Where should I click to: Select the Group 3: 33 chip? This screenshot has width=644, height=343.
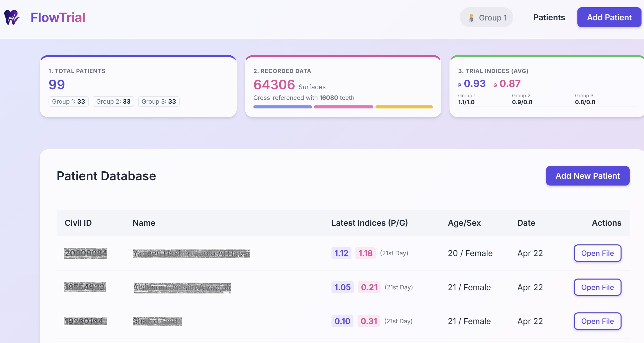(x=159, y=101)
